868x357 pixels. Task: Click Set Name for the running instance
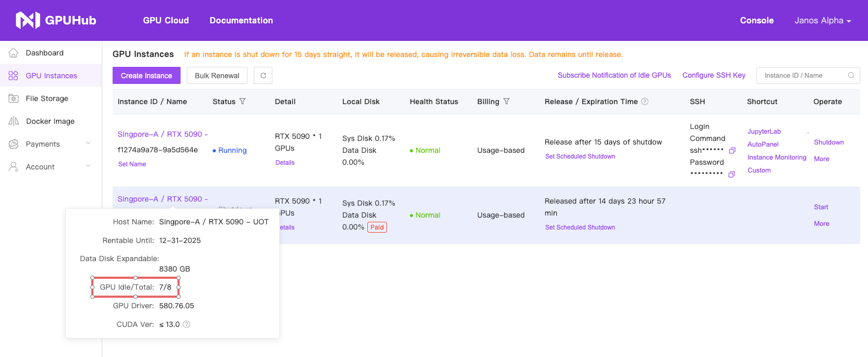(x=132, y=164)
